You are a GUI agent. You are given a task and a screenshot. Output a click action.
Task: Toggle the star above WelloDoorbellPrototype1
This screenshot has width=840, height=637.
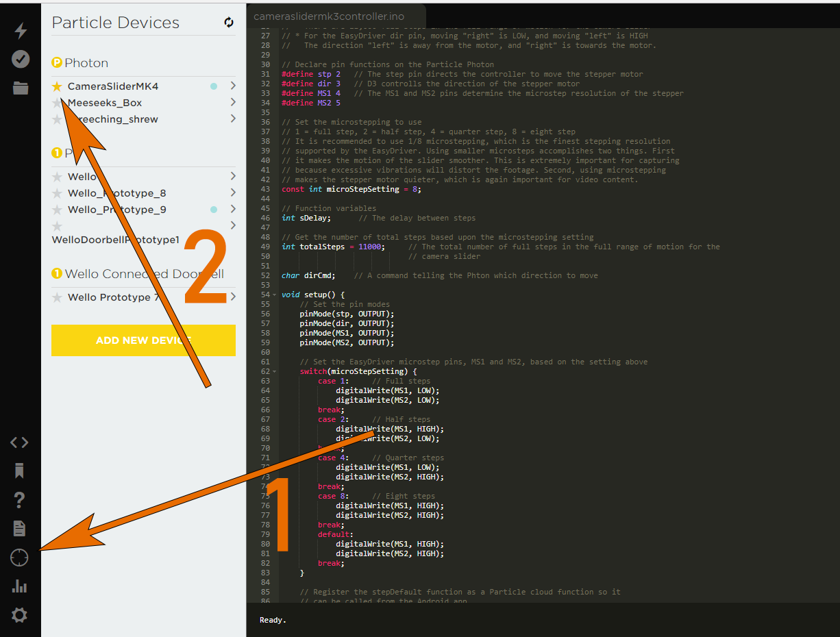click(57, 226)
